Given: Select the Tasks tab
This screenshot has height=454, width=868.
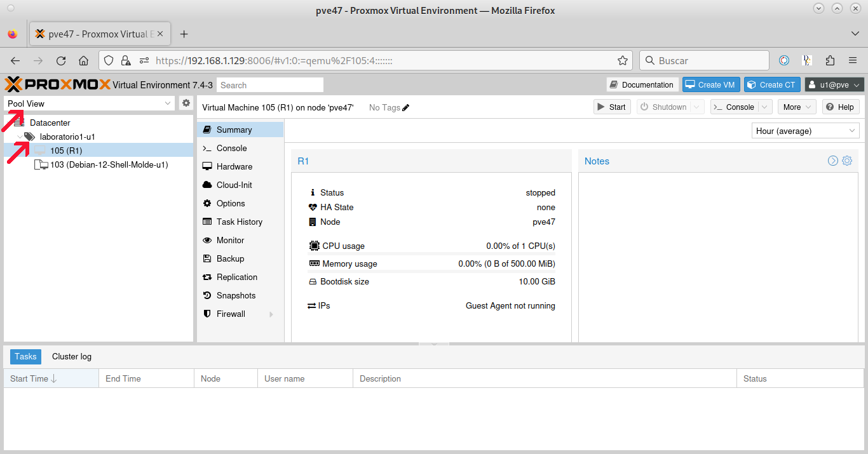Looking at the screenshot, I should [x=25, y=357].
